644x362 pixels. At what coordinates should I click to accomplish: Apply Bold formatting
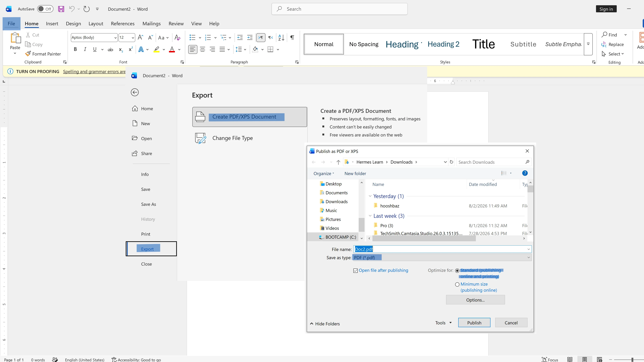click(75, 49)
